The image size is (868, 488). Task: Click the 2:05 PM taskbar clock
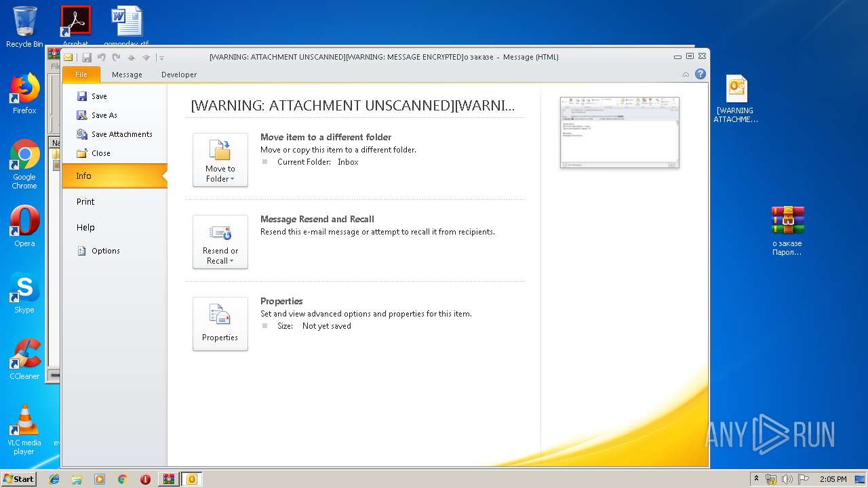tap(833, 479)
